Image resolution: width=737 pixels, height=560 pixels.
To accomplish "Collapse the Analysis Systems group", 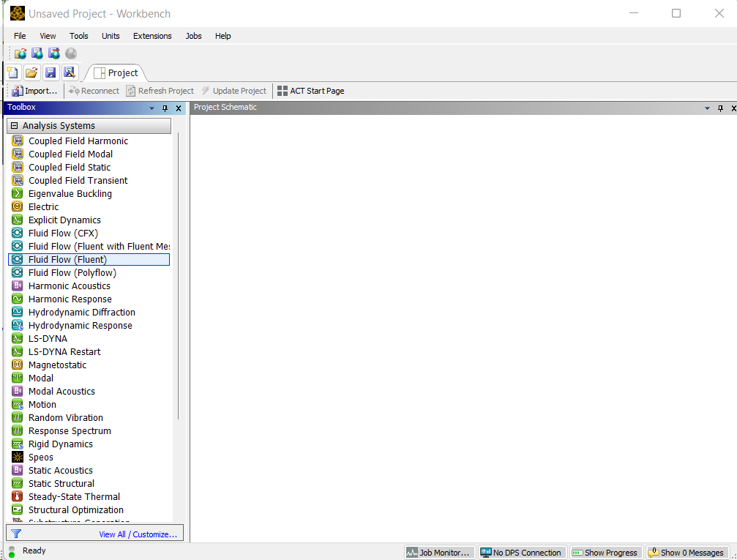I will (x=14, y=126).
